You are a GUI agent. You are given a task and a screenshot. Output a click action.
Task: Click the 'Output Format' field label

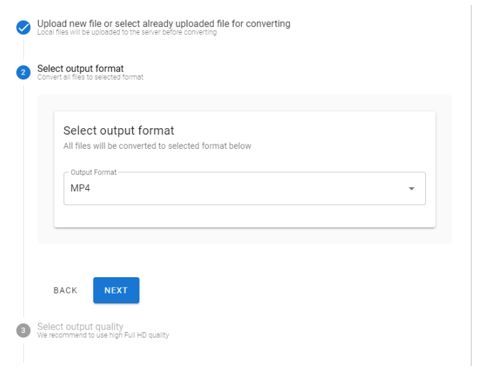(x=94, y=172)
